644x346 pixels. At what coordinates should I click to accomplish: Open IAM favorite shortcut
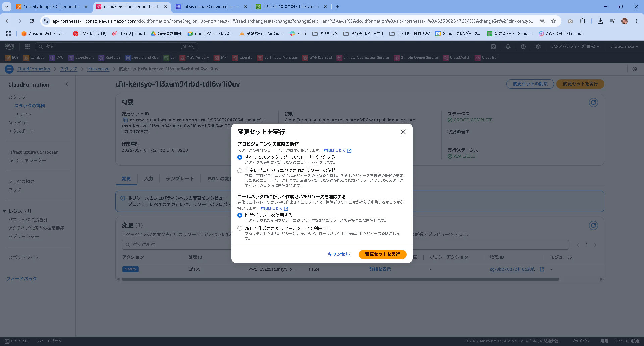221,58
